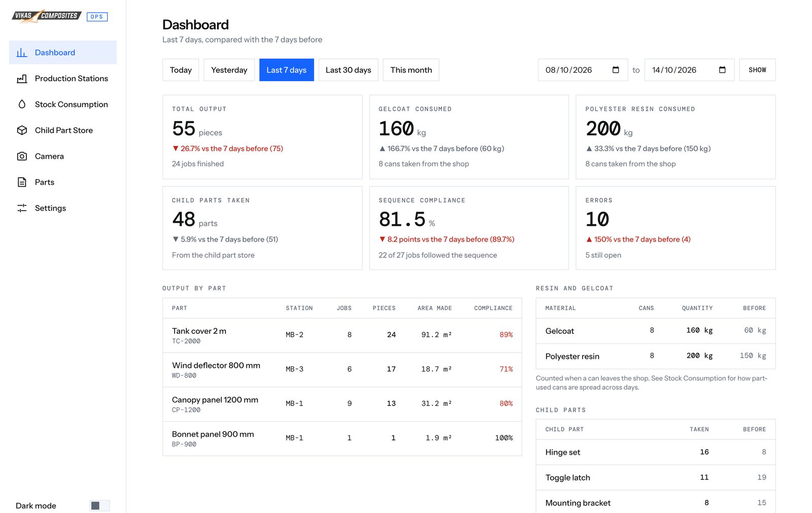Click the Gelcoat material row label
Viewport: 812px width, 513px height.
[560, 331]
